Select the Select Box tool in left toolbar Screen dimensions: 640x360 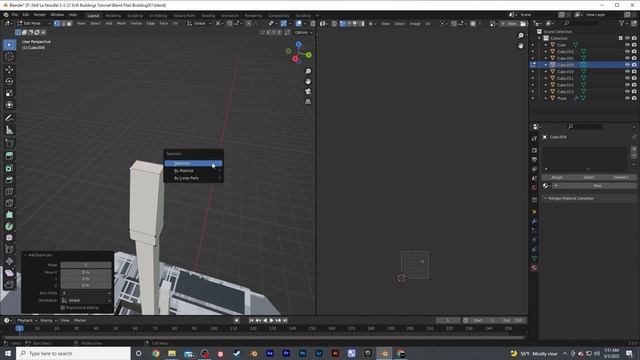(x=9, y=44)
